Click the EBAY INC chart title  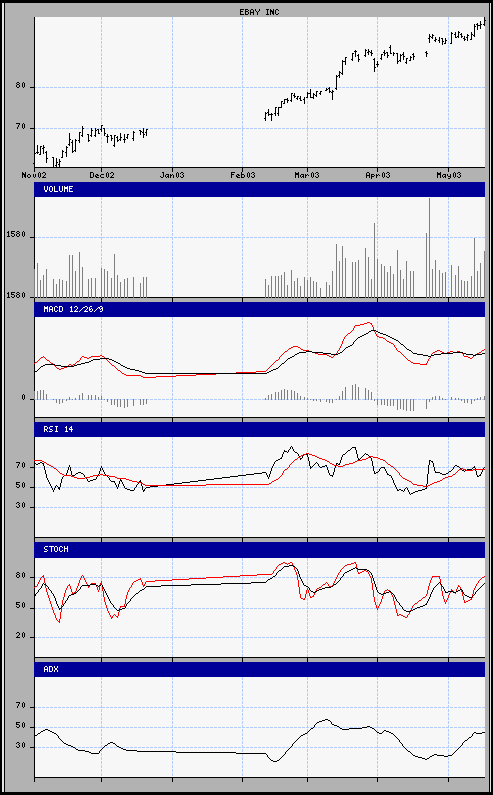click(x=260, y=12)
